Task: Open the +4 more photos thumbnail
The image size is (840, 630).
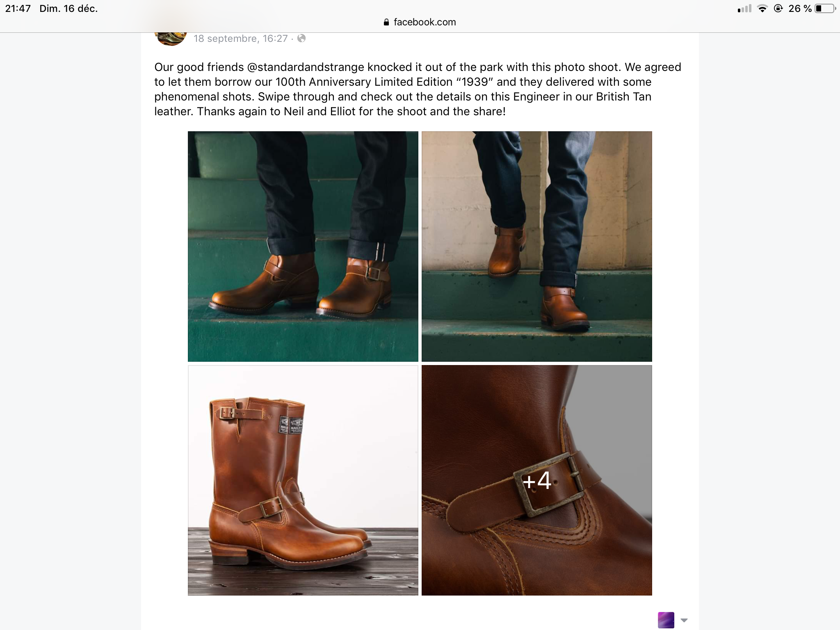Action: click(537, 480)
